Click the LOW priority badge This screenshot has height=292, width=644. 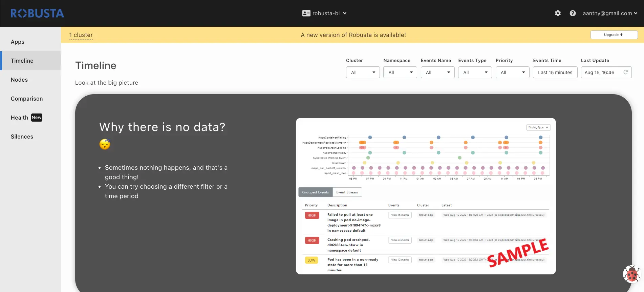312,260
